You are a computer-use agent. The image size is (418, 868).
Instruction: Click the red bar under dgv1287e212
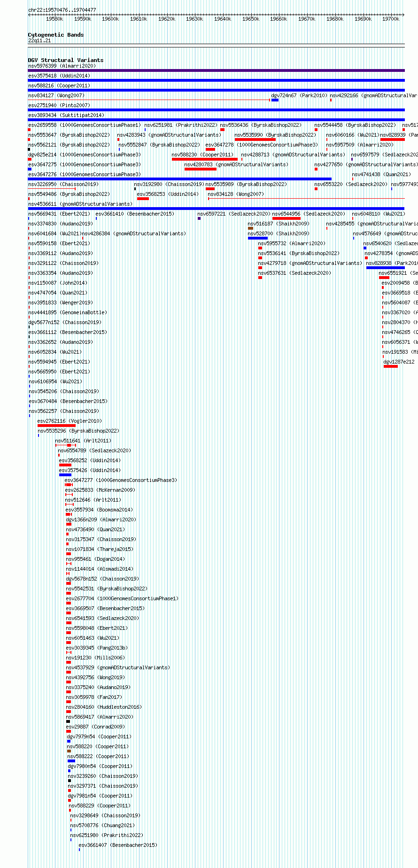[x=391, y=366]
